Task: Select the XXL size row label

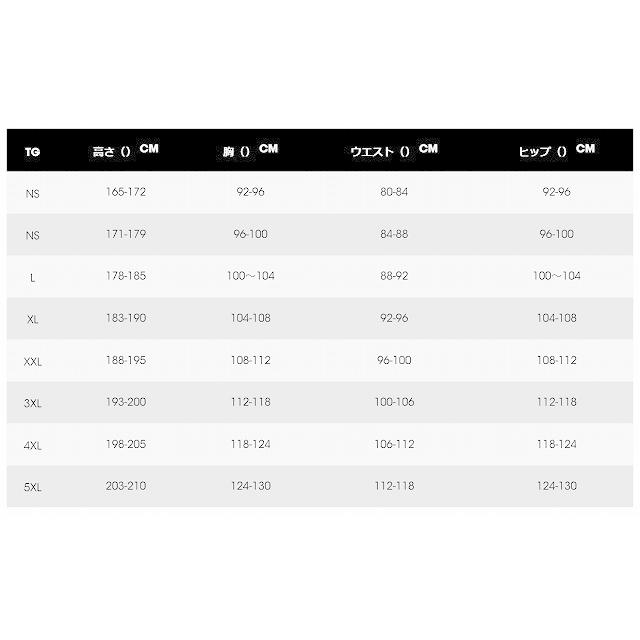Action: click(32, 360)
